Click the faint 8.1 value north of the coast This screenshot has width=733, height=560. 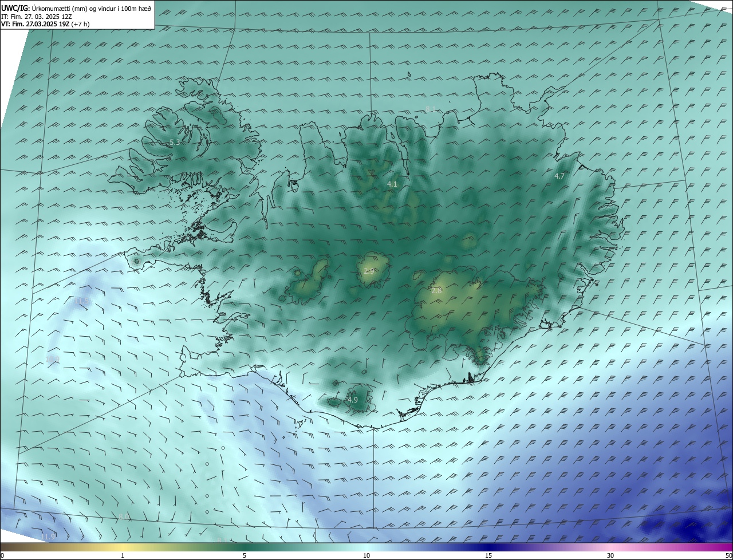pyautogui.click(x=430, y=109)
